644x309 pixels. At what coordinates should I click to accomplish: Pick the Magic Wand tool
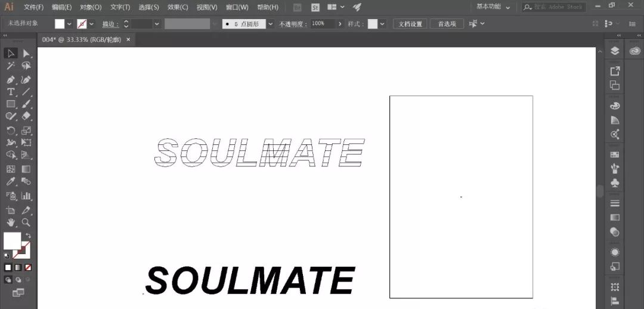[x=11, y=66]
